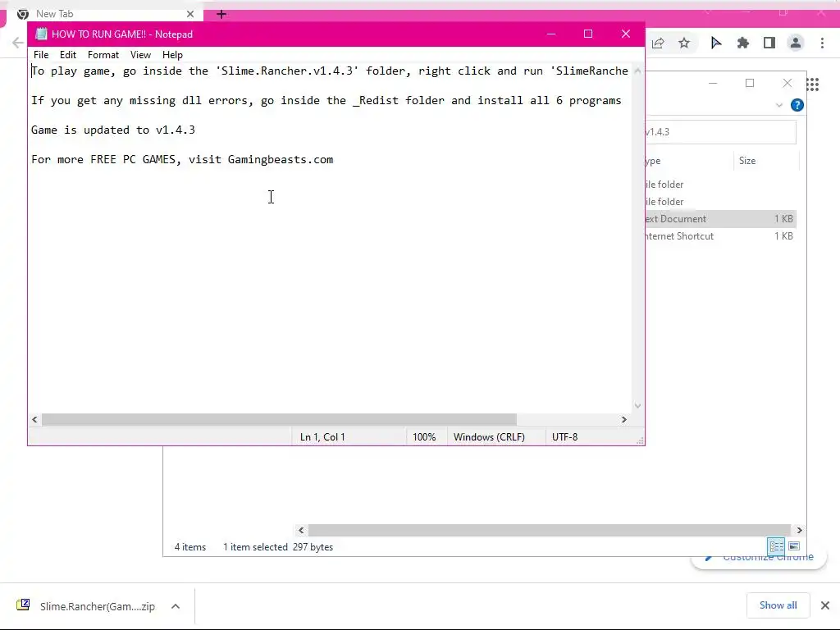
Task: Minimize the Notepad window
Action: coord(550,34)
